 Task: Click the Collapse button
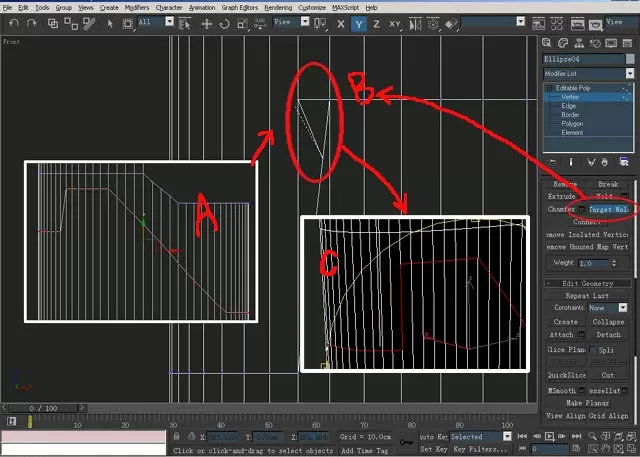[608, 322]
